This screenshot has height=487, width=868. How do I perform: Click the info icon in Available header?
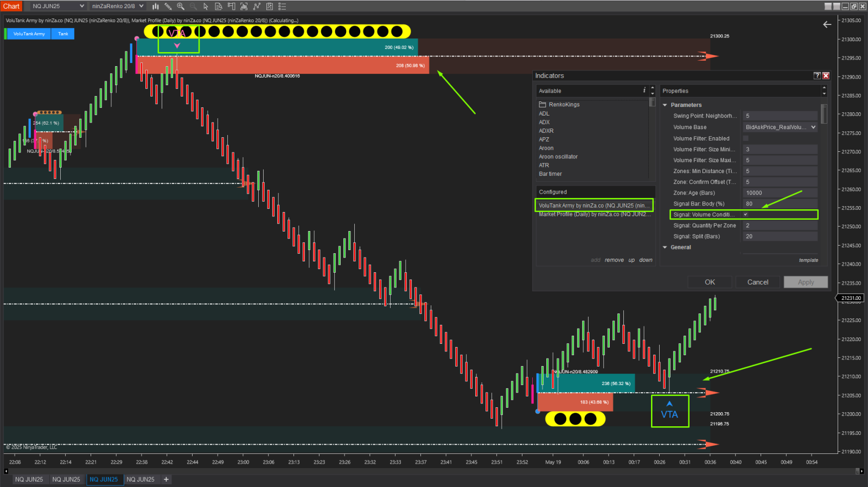(x=644, y=91)
